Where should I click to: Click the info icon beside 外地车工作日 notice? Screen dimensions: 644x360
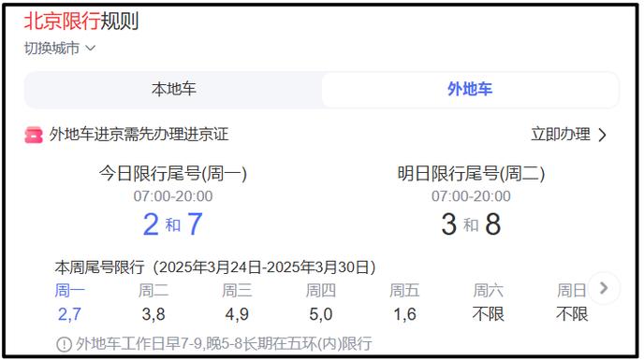point(64,344)
